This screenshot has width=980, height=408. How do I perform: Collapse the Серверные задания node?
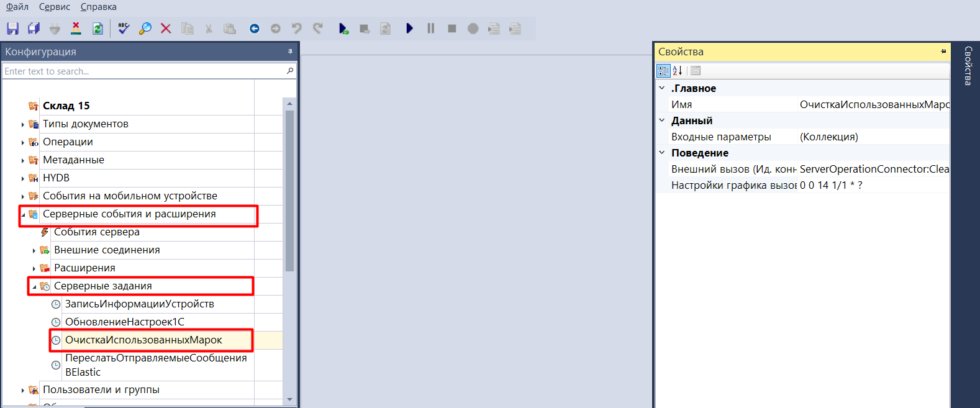click(34, 287)
